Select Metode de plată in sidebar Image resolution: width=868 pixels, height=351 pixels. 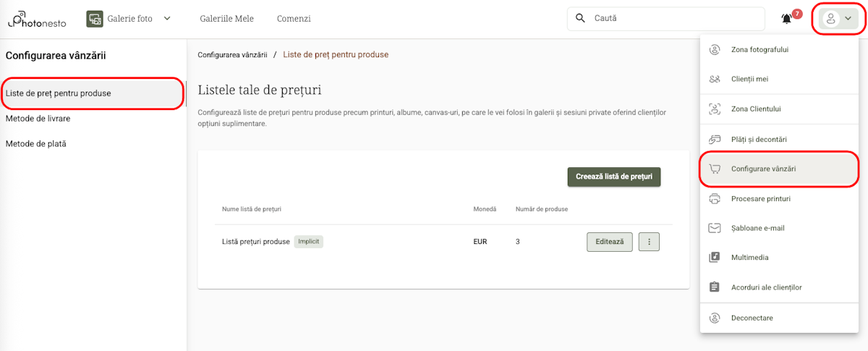pyautogui.click(x=36, y=143)
